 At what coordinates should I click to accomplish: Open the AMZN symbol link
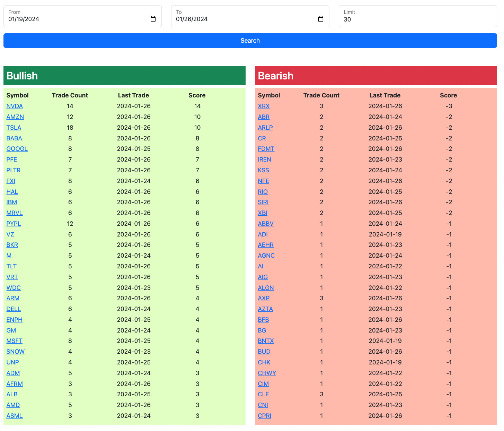pyautogui.click(x=15, y=117)
